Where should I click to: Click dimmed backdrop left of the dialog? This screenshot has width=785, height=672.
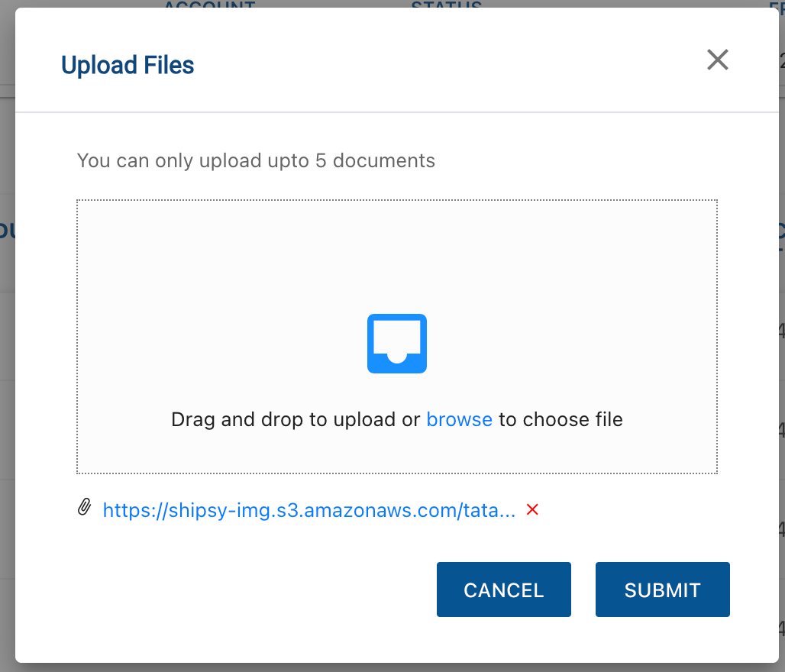coord(7,344)
